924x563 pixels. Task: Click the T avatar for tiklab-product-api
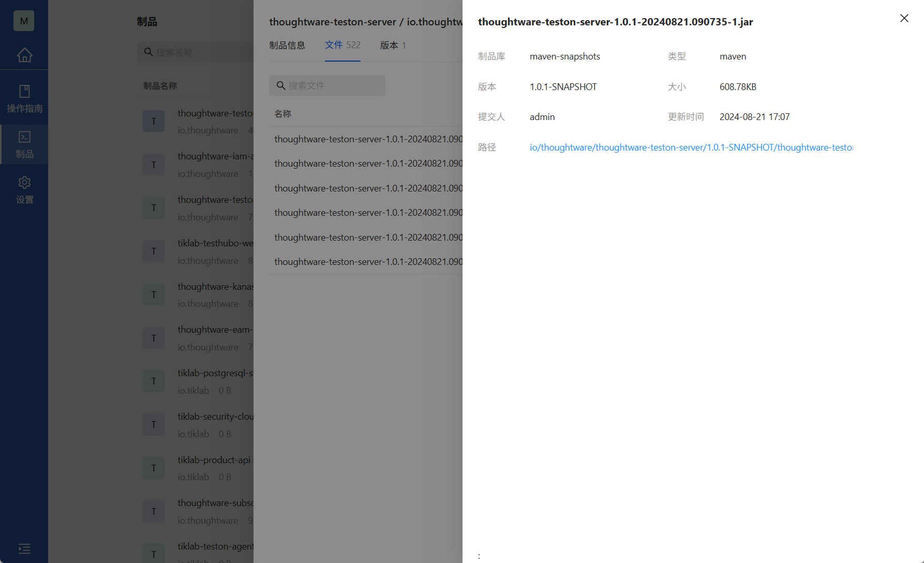pyautogui.click(x=154, y=468)
